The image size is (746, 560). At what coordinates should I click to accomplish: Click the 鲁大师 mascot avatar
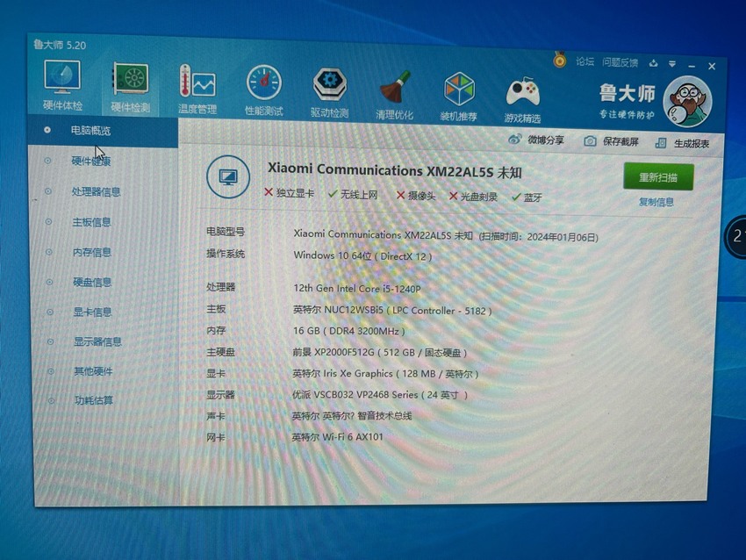688,102
